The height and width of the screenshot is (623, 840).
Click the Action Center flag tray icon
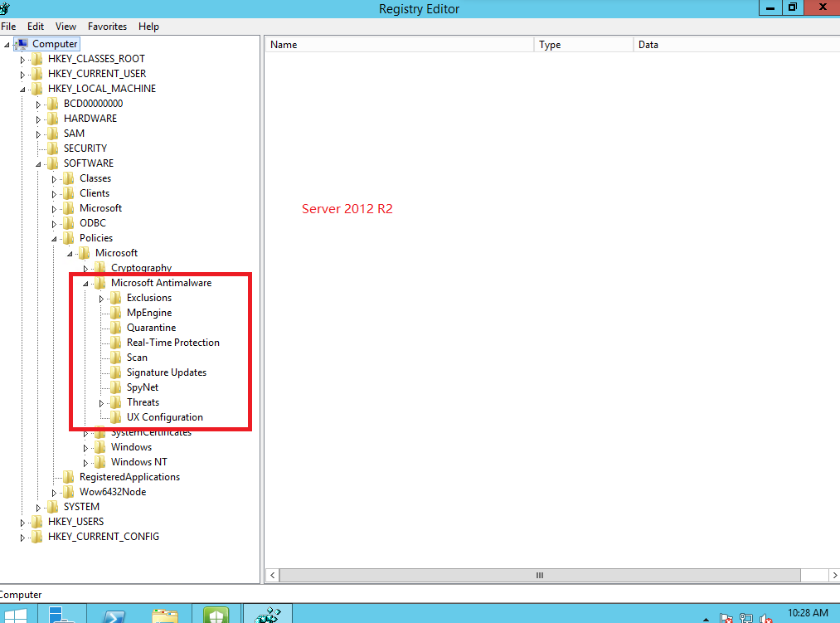pos(726,619)
